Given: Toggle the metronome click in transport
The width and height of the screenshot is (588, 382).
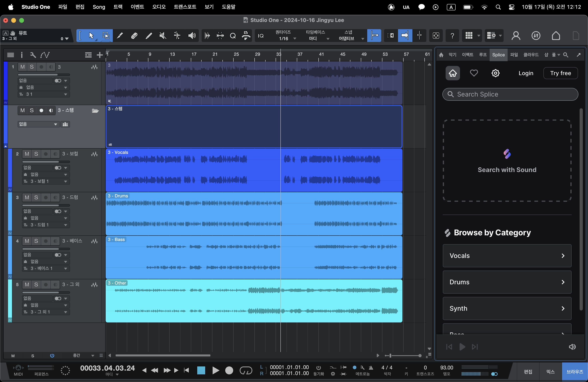Looking at the screenshot, I should (x=371, y=367).
